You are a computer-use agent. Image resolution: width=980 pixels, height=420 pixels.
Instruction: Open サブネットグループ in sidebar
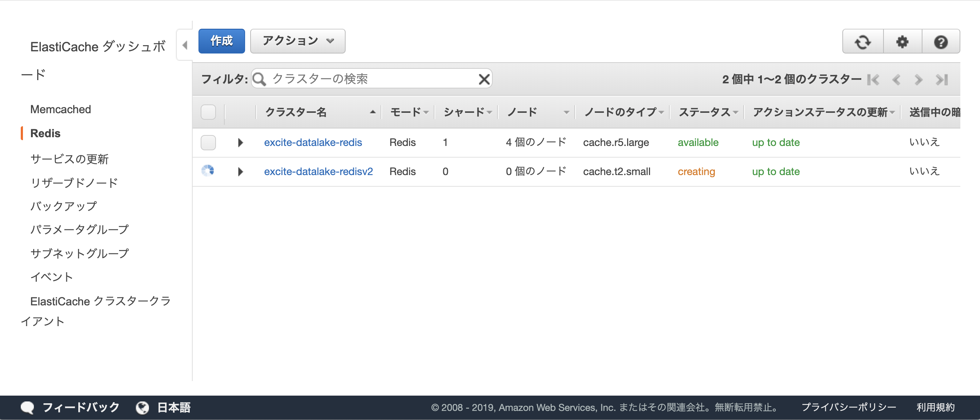tap(79, 253)
